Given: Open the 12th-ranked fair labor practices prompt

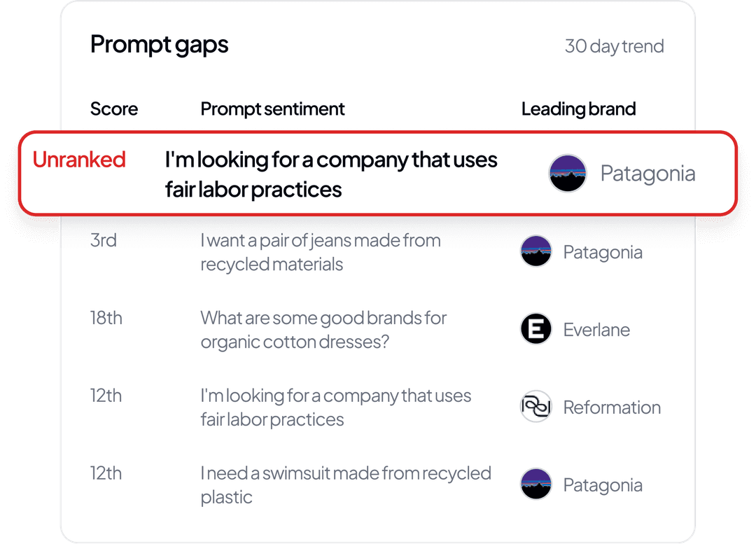Looking at the screenshot, I should coord(336,407).
